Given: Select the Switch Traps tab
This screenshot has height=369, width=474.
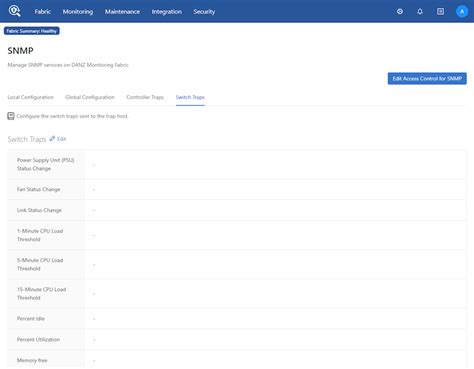Looking at the screenshot, I should pyautogui.click(x=190, y=97).
